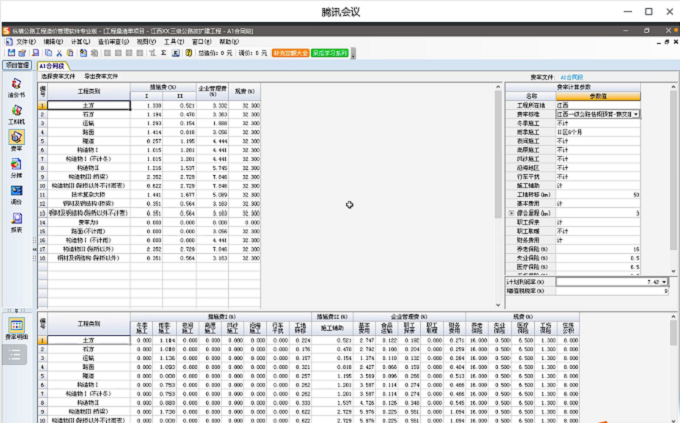Viewport: 680px width, 423px height.
Task: Click the application logo in the title bar
Action: [7, 31]
